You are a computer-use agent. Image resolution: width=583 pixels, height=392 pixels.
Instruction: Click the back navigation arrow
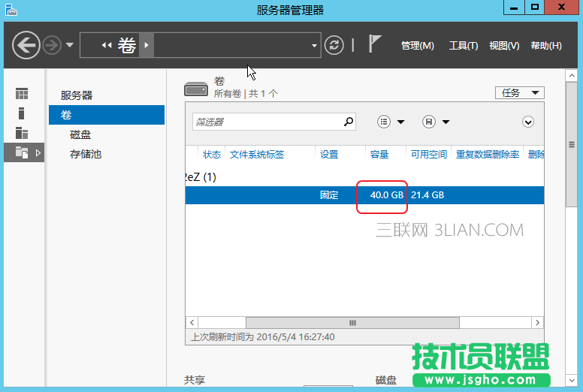coord(26,45)
